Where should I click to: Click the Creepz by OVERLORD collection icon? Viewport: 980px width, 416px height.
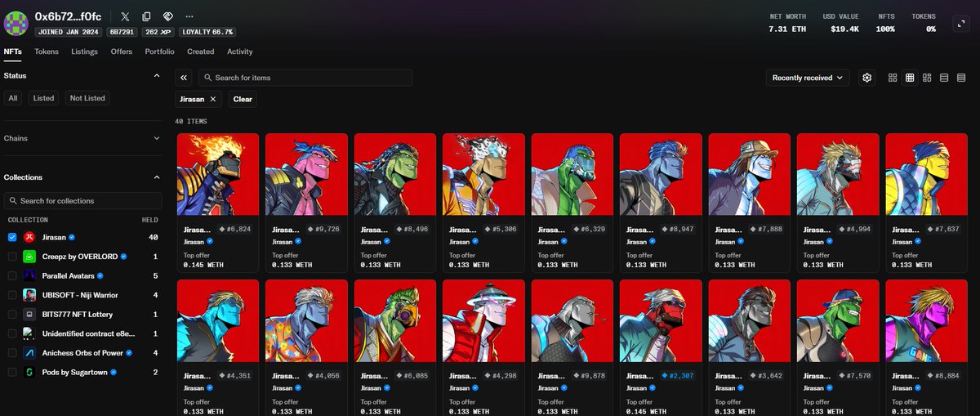tap(29, 257)
